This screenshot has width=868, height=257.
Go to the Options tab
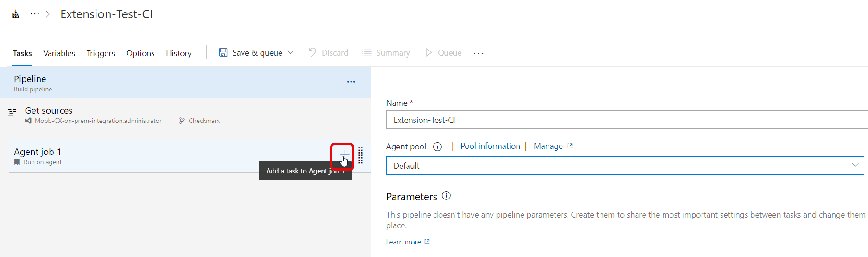coord(140,53)
